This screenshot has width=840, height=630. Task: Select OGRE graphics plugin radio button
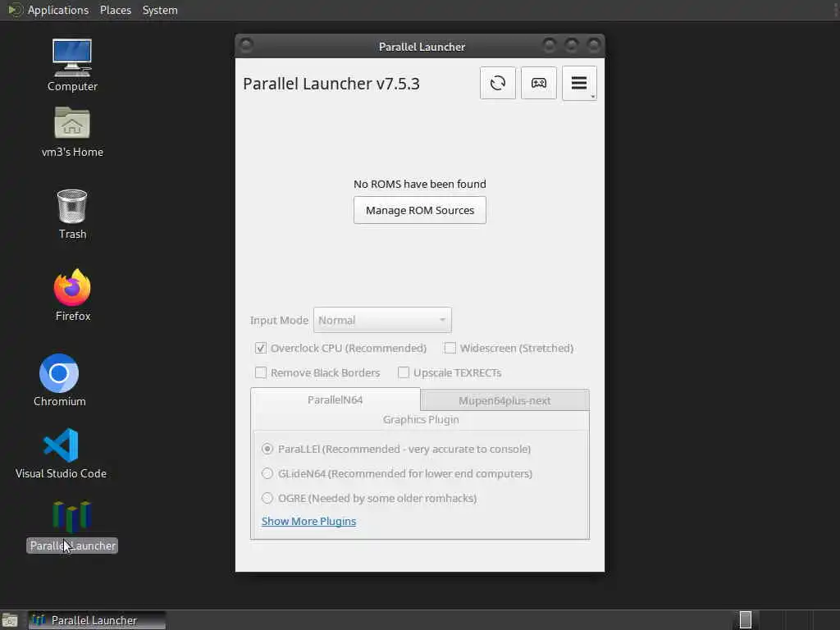(267, 498)
